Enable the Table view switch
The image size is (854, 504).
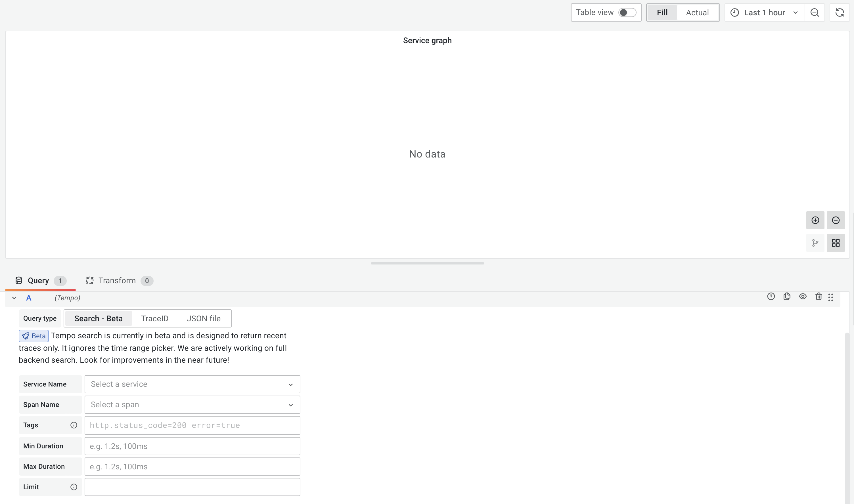[627, 12]
